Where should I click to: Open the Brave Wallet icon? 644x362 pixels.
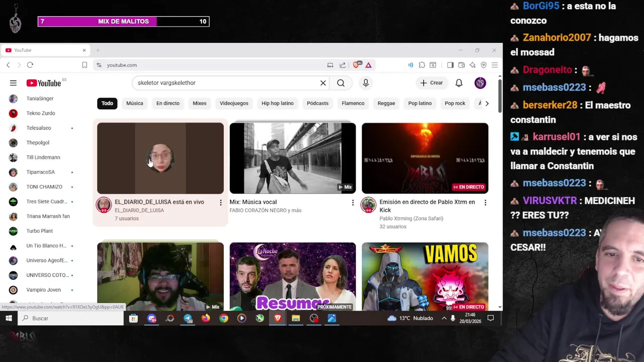(x=461, y=65)
